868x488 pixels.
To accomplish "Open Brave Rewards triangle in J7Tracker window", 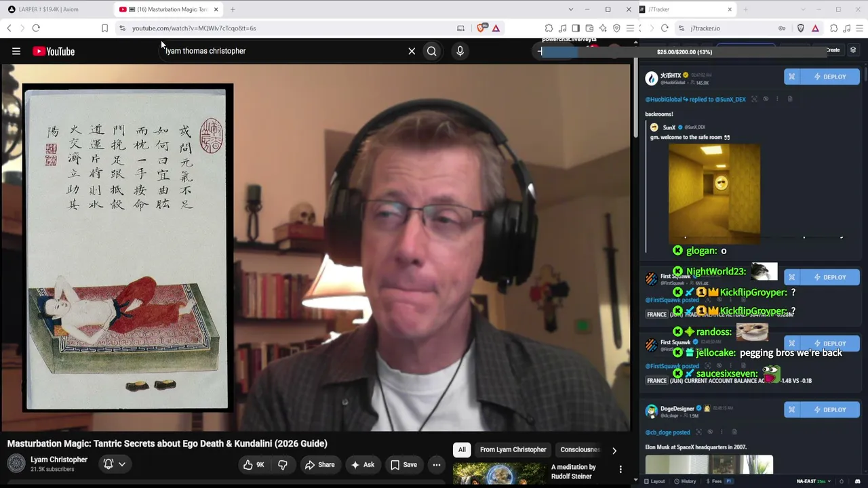I will 815,28.
